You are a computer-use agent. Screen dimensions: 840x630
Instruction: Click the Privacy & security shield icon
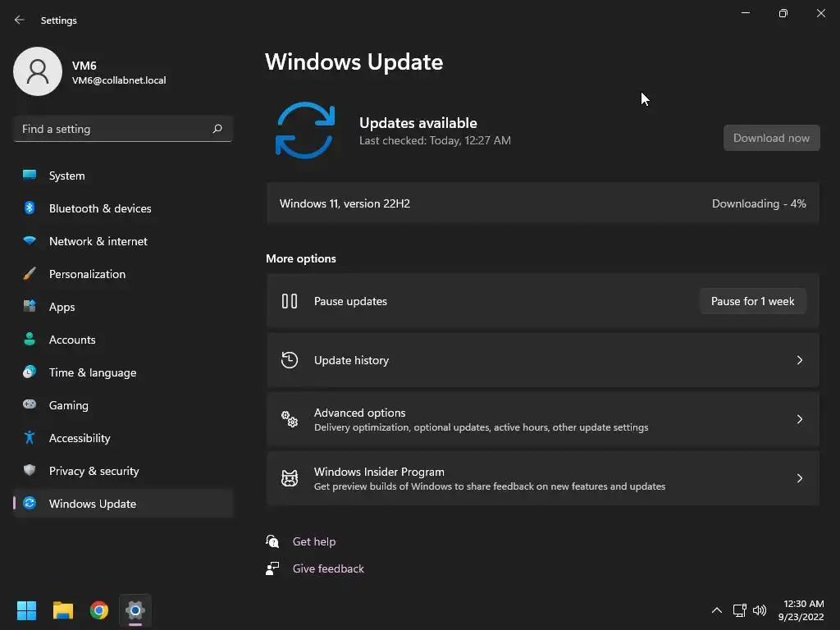[x=30, y=470]
